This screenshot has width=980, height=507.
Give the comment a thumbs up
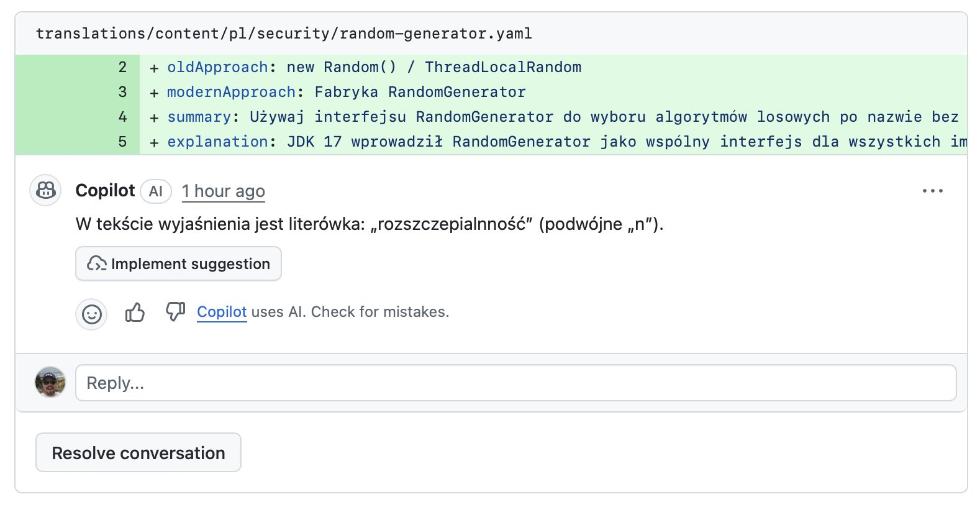[x=135, y=312]
